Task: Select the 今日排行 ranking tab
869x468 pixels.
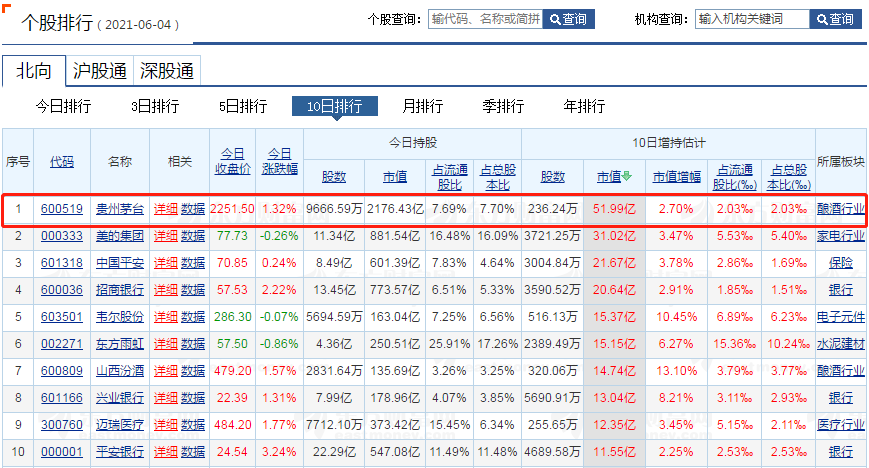Action: 63,106
